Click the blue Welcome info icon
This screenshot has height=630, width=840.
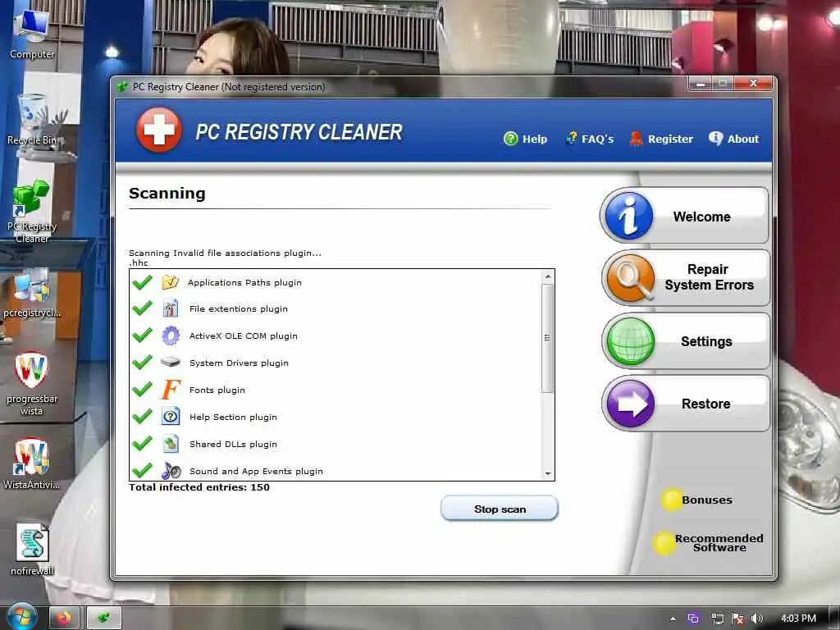(x=629, y=216)
